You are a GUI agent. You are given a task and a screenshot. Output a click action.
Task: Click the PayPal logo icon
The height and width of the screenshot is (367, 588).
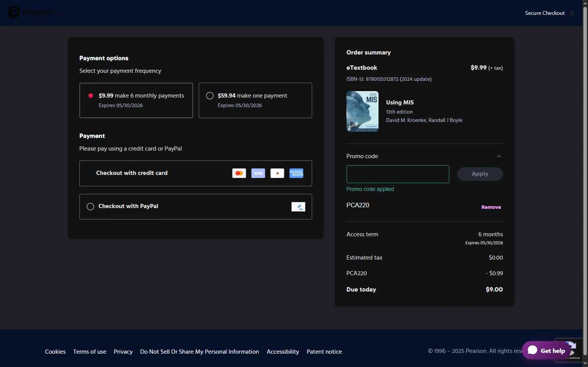click(x=298, y=207)
